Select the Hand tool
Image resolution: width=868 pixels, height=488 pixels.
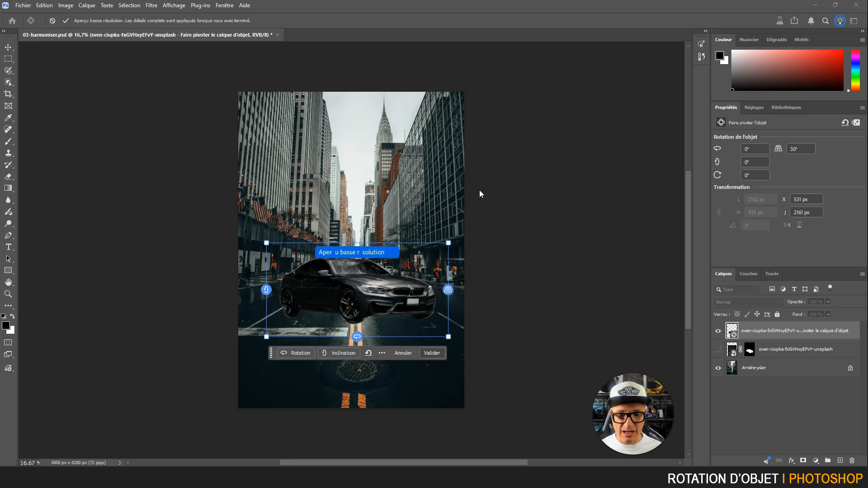8,282
